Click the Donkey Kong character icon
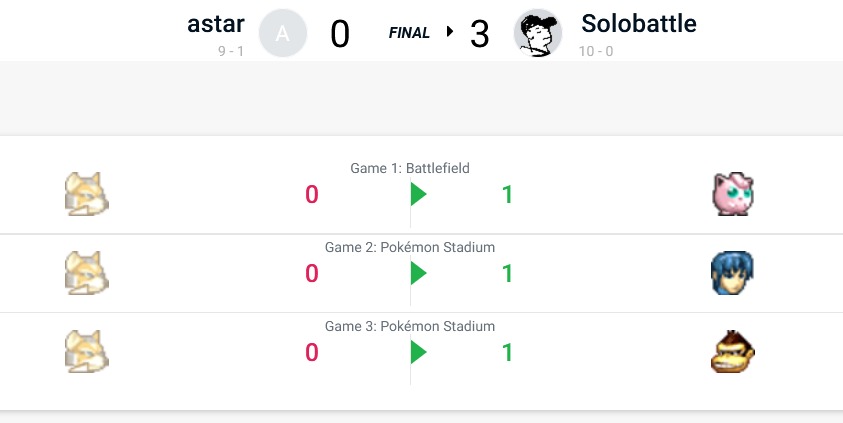 click(x=732, y=352)
